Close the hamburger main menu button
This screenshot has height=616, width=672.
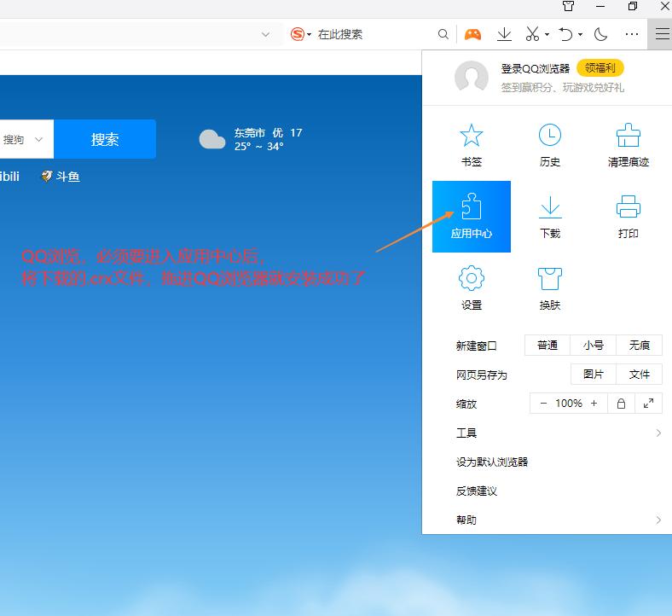[661, 34]
